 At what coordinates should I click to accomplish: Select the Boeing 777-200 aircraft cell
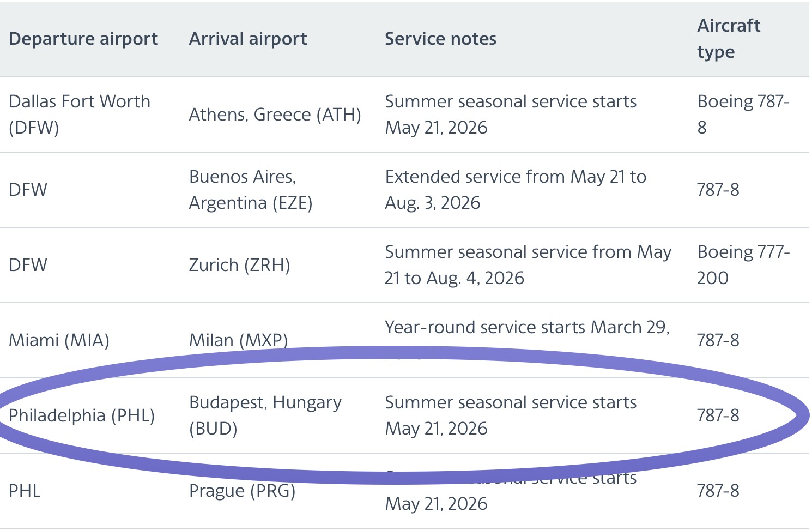coord(743,265)
